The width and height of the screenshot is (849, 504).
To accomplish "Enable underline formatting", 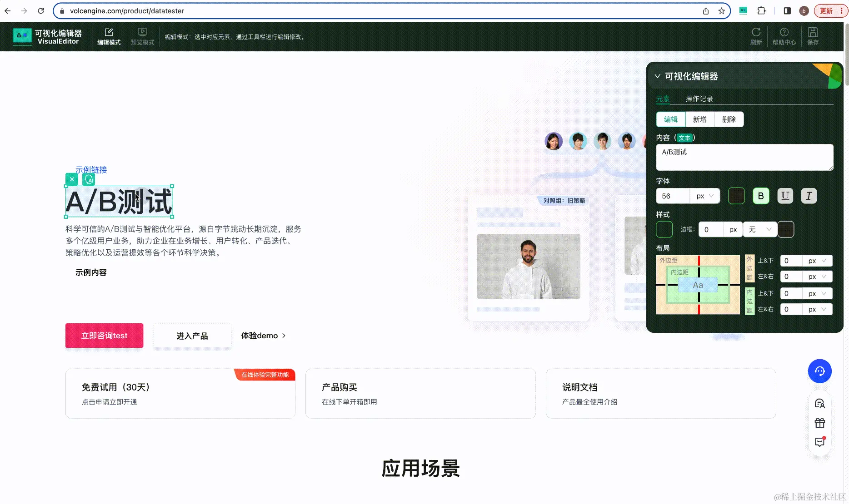I will pyautogui.click(x=785, y=196).
